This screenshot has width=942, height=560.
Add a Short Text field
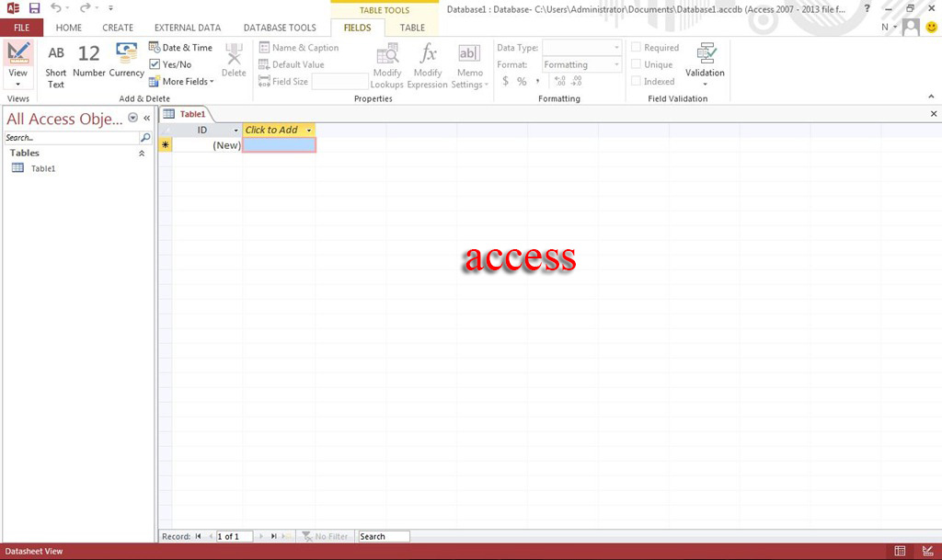coord(55,66)
